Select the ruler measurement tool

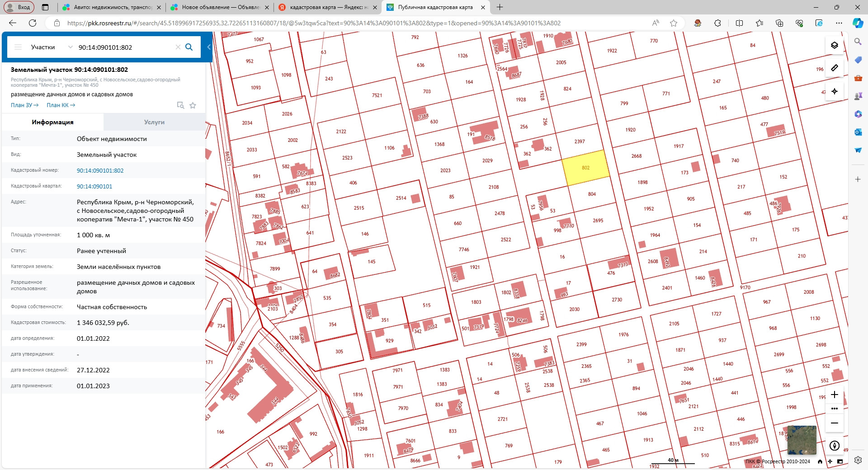pyautogui.click(x=834, y=68)
